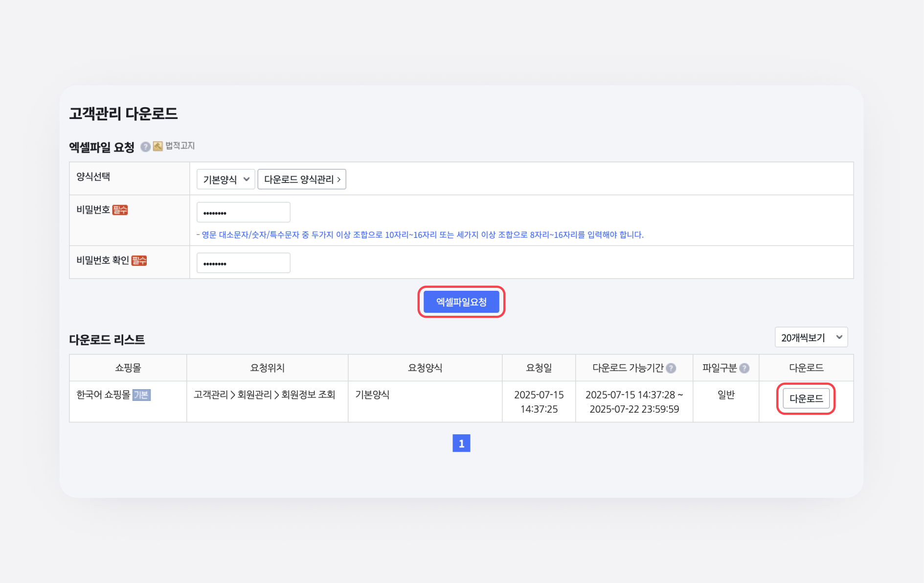924x583 pixels.
Task: Click the 엑셀파일 요청 section heading
Action: (x=102, y=147)
